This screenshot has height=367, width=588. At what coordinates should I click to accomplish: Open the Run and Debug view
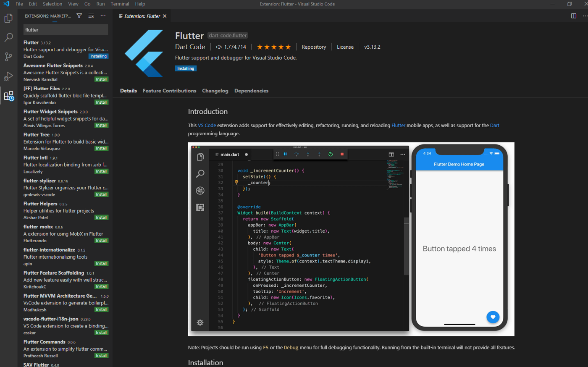click(x=8, y=76)
